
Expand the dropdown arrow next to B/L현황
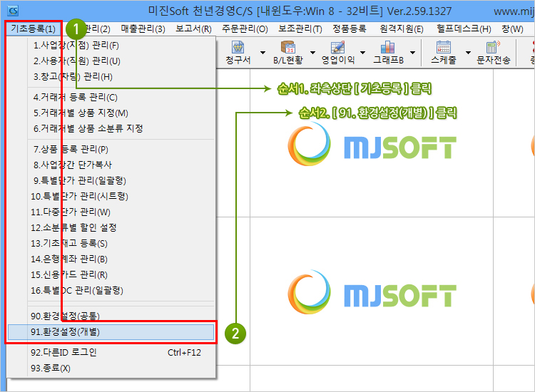(x=312, y=53)
